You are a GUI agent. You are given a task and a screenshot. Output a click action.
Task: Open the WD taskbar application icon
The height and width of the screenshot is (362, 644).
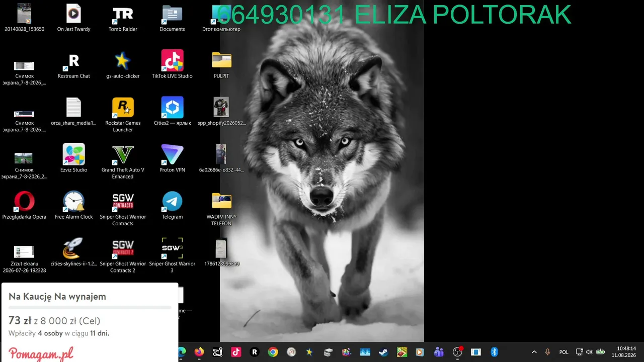(217, 352)
